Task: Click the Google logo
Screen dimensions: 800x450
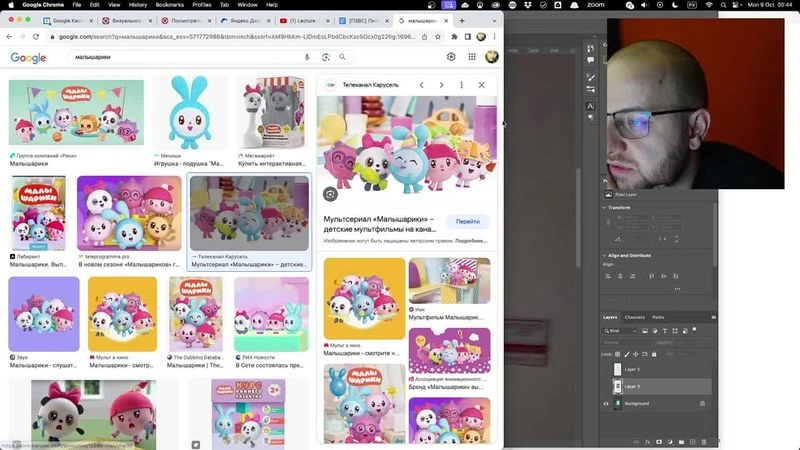Action: coord(28,58)
